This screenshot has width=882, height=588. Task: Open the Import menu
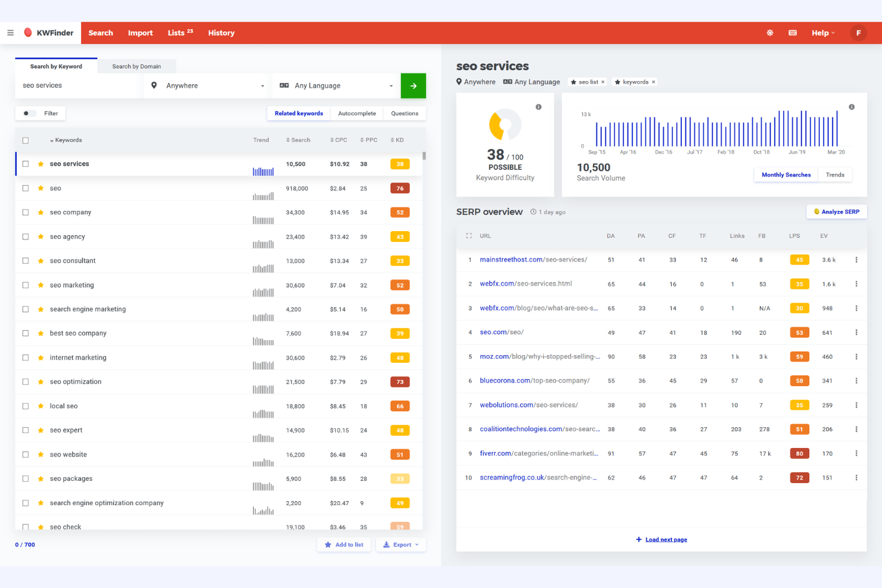point(140,33)
